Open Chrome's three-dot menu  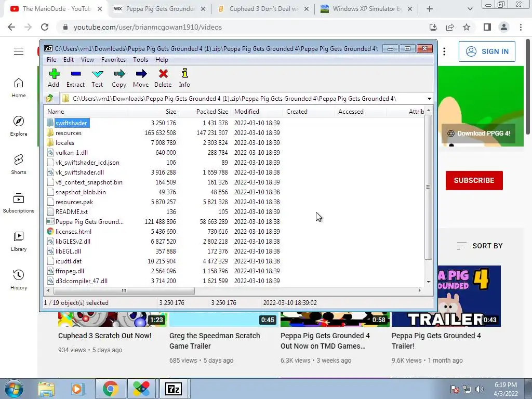click(521, 27)
